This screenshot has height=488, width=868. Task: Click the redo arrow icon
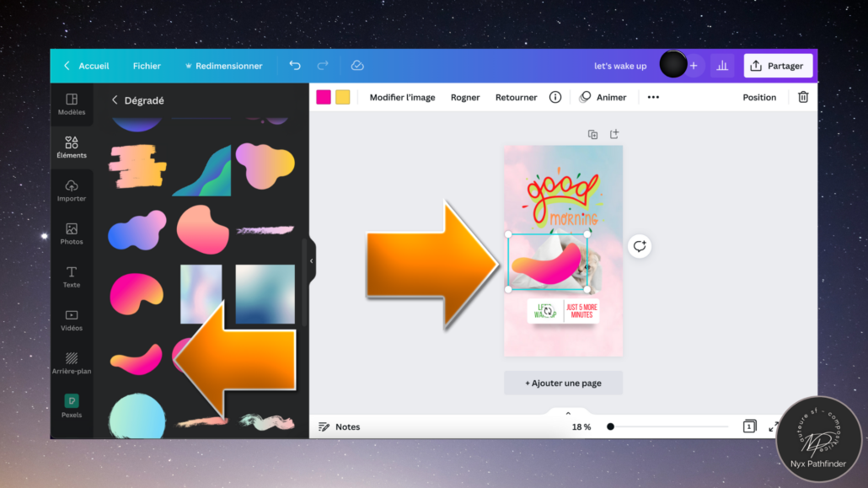coord(323,66)
